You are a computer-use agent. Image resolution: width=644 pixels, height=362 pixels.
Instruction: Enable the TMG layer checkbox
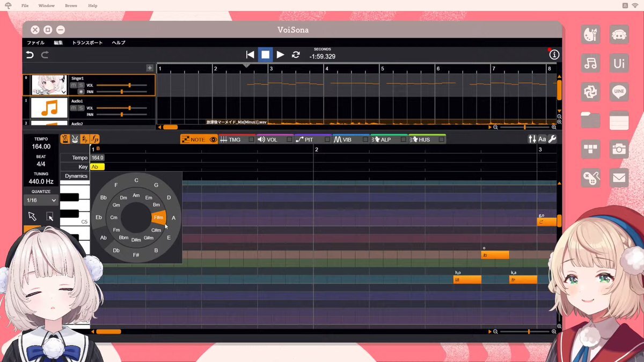point(251,139)
